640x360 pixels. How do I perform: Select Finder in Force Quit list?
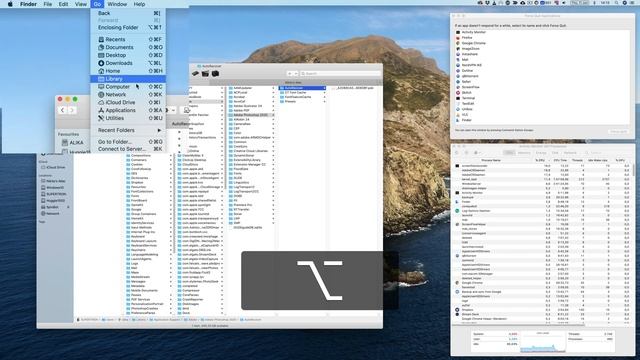pyautogui.click(x=541, y=120)
